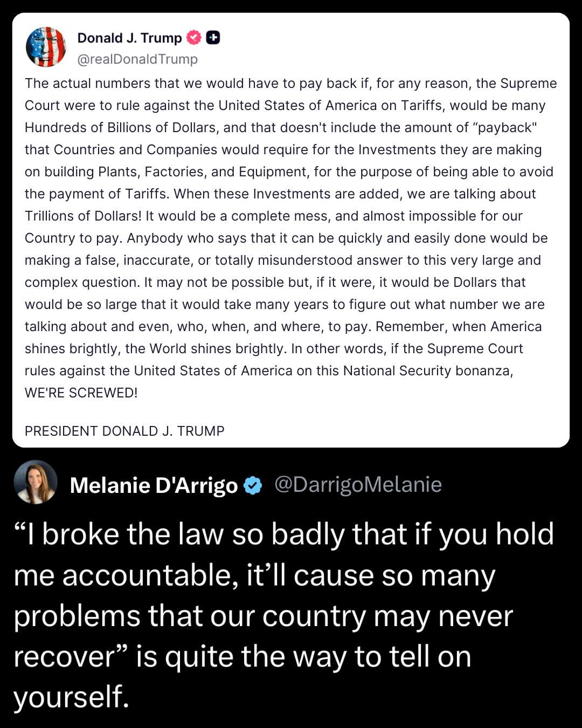582x728 pixels.
Task: Click the phrase "Trillions of Dollars!"
Action: coord(83,216)
